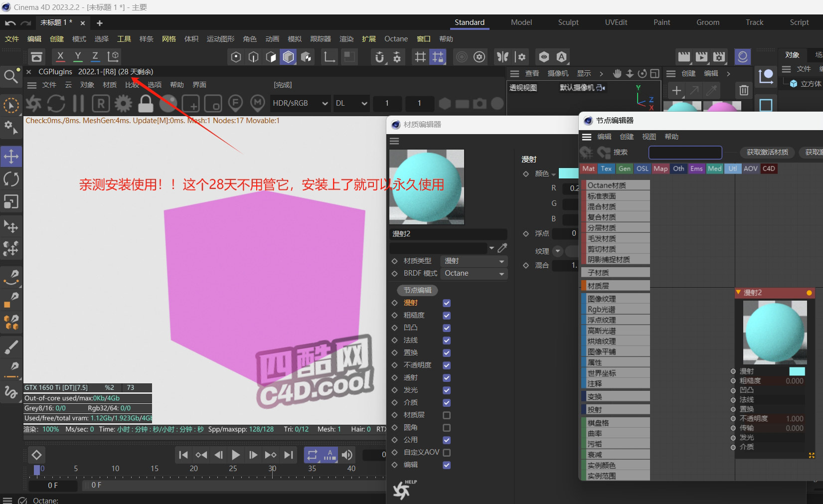Disable the 粗糙度 channel checkbox
This screenshot has height=504, width=823.
tap(447, 316)
